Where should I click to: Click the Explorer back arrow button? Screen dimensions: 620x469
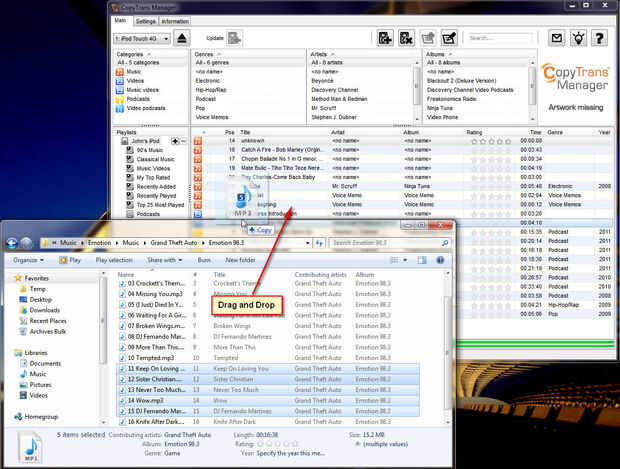[x=12, y=243]
